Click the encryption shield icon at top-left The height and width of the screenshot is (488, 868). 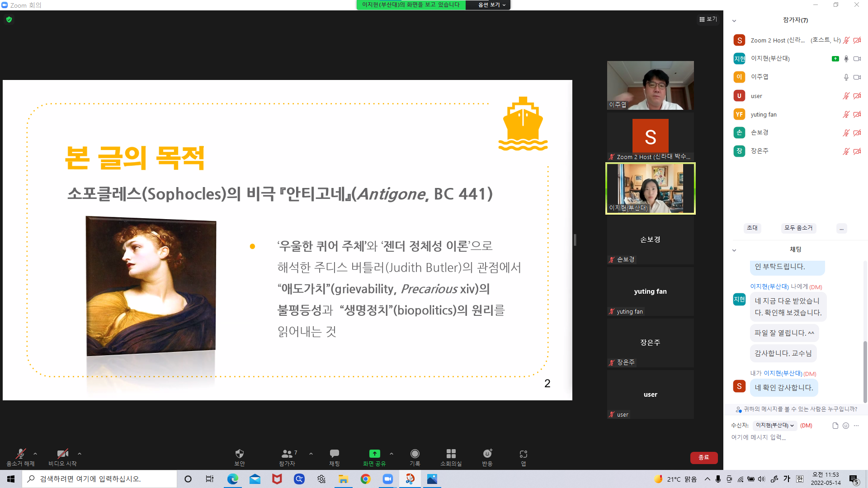[9, 19]
